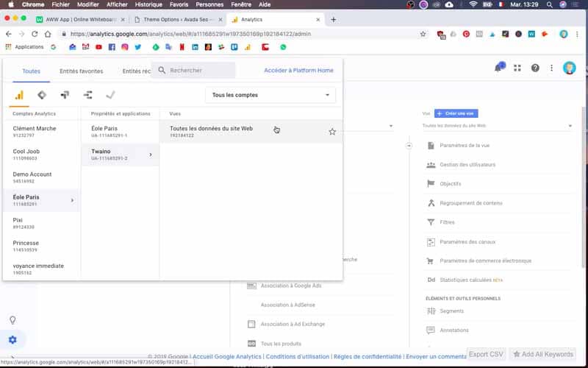Switch to the Entités récentes tab
The width and height of the screenshot is (588, 368).
[x=137, y=71]
